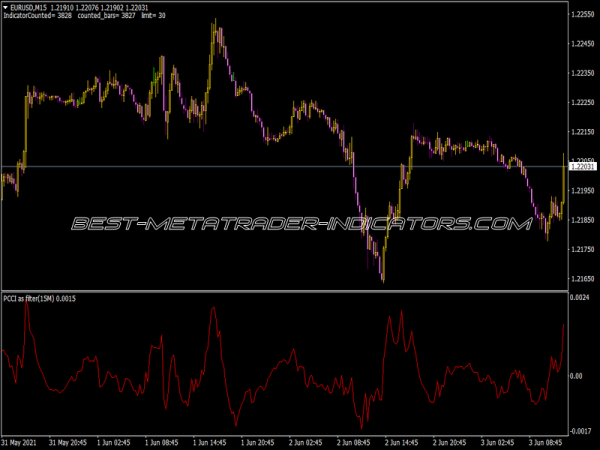
Task: Click the 1 Jun 14:45 time label
Action: point(202,441)
